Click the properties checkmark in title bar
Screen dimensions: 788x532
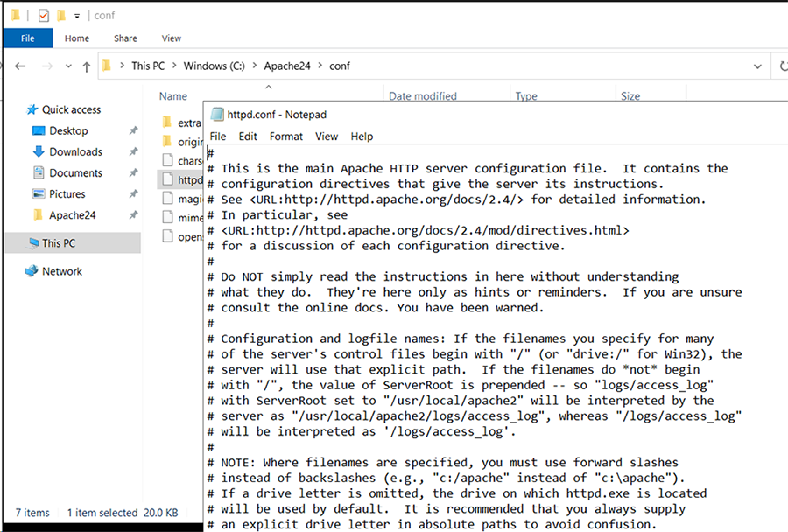click(x=43, y=16)
